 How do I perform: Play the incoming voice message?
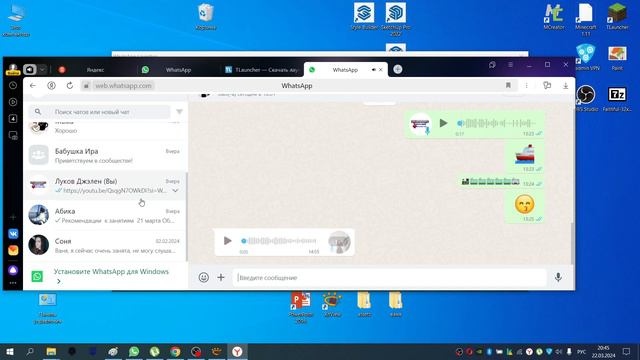pyautogui.click(x=227, y=241)
